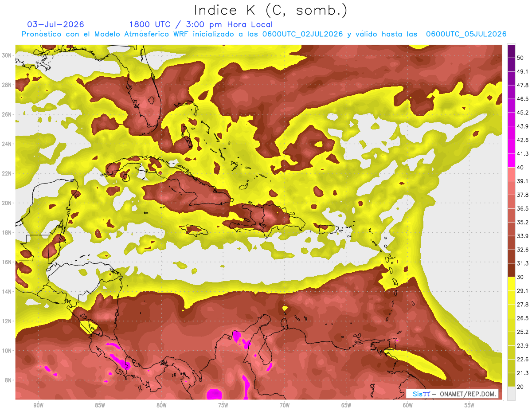Click the longitude label "60W"
This screenshot has width=532, height=411.
408,406
